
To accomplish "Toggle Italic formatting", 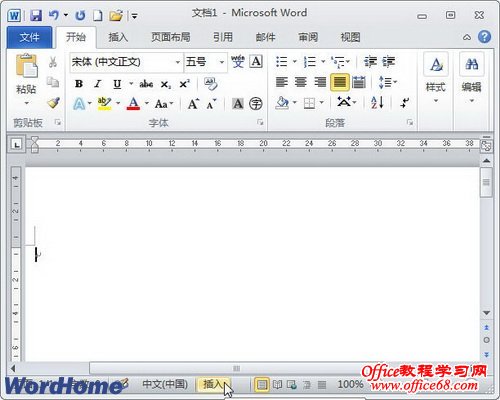I will tap(98, 84).
